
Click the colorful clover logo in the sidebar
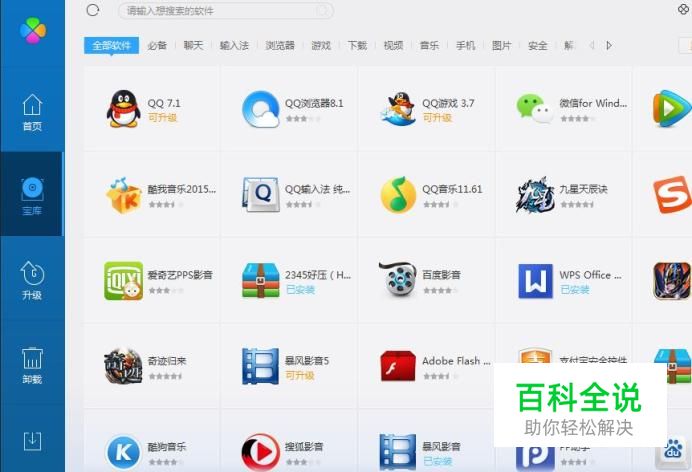33,30
